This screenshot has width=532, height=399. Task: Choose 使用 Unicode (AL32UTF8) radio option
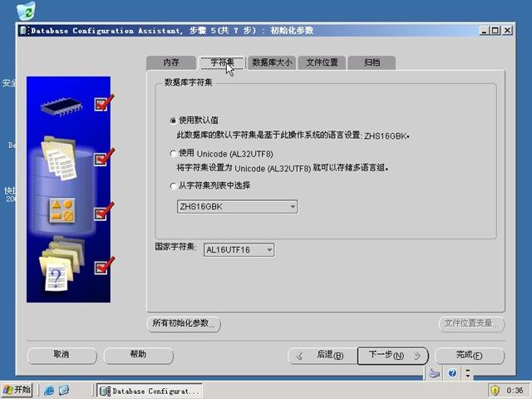click(x=173, y=154)
